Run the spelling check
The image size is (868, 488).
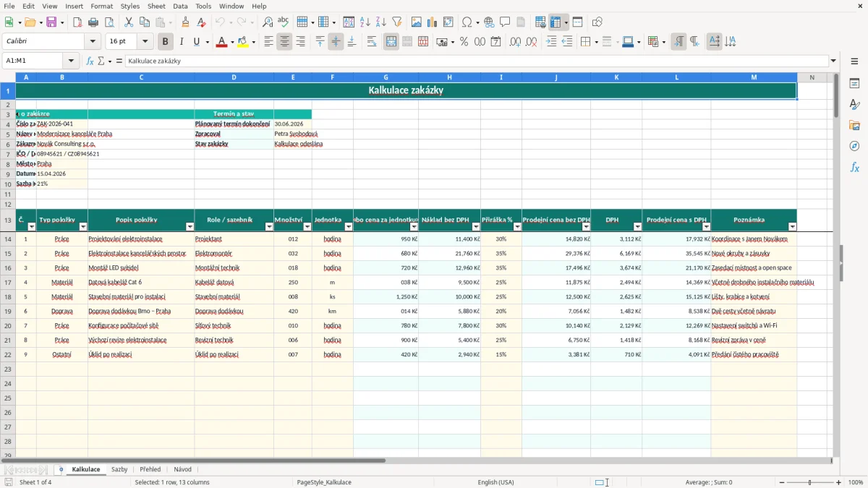[283, 22]
